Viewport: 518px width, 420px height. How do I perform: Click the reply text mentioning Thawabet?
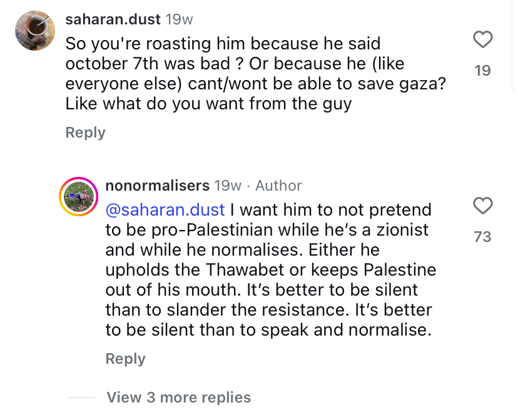[270, 269]
